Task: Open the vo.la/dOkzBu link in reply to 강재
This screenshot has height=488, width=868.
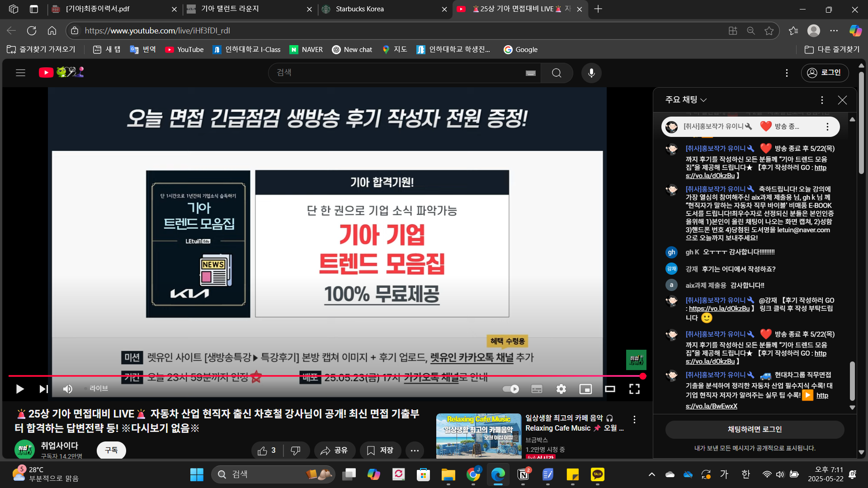Action: point(719,309)
